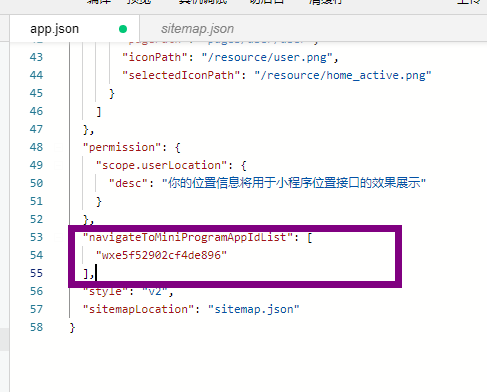Image resolution: width=487 pixels, height=392 pixels.
Task: Click the "sitemap.json" value on line 57
Action: pos(254,309)
